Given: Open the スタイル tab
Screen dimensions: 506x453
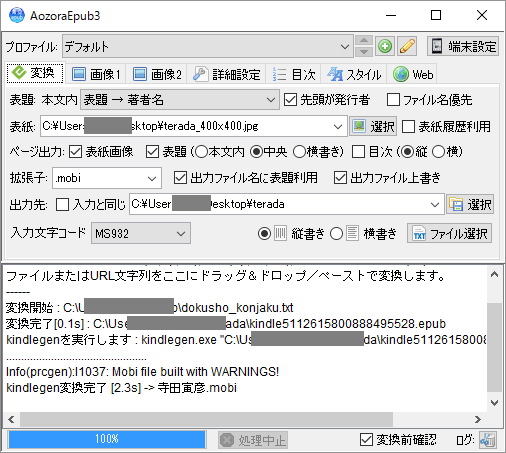Looking at the screenshot, I should tap(354, 74).
